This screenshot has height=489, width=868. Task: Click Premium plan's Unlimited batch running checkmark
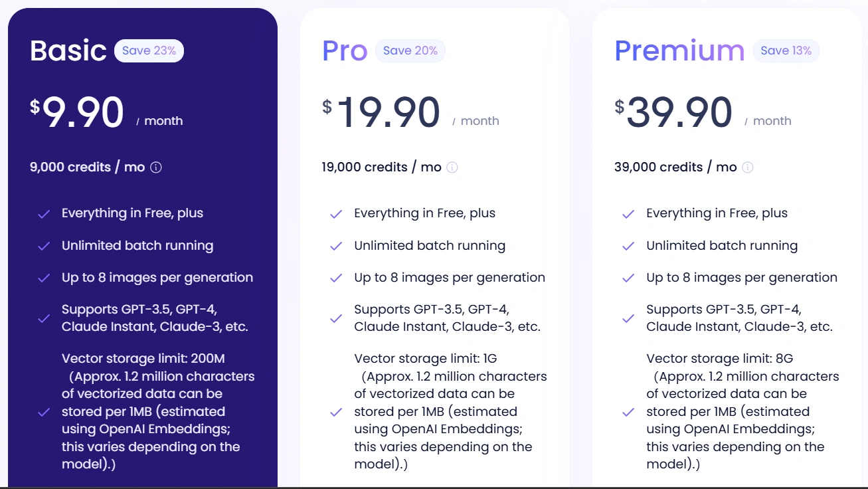pyautogui.click(x=628, y=246)
